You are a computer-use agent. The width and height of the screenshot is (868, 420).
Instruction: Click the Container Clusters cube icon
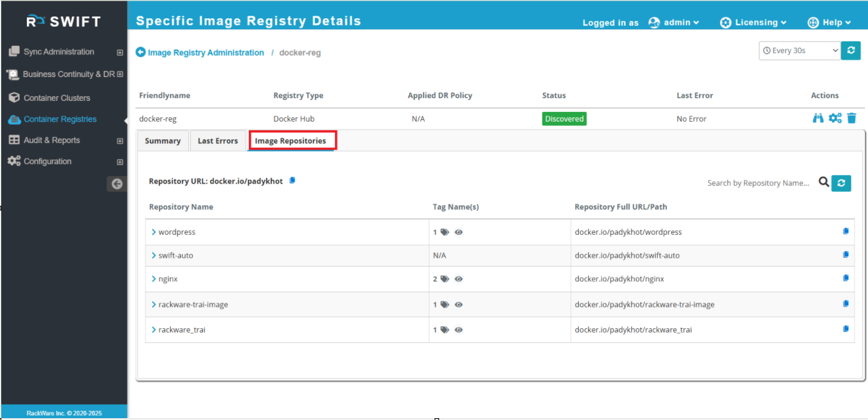click(x=13, y=98)
